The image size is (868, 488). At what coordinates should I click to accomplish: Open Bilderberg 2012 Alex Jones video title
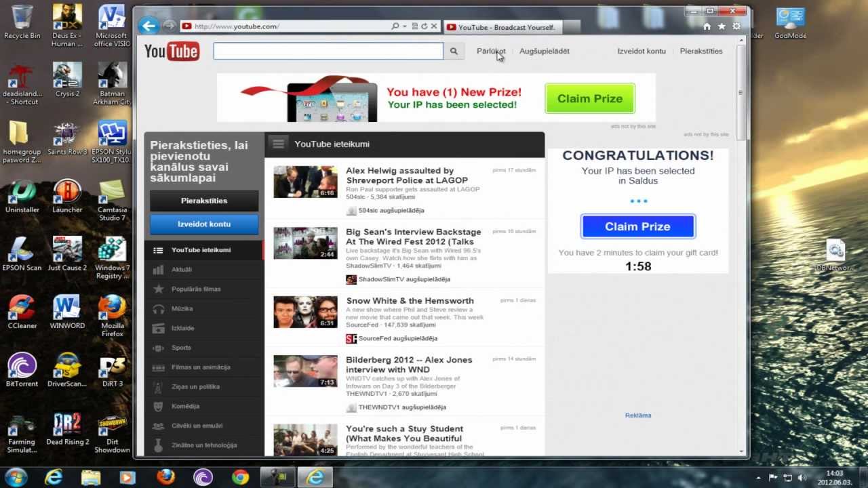click(x=409, y=365)
